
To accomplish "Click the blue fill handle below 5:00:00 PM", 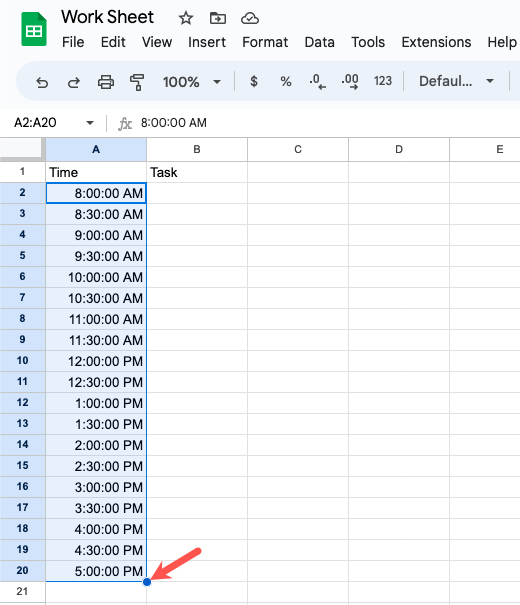I will (147, 582).
